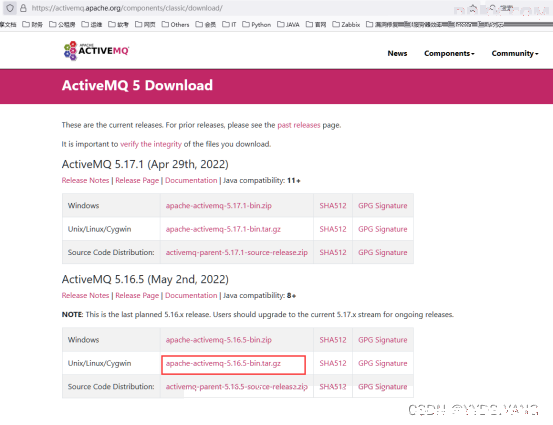Screen dimensions: 553x425
Task: Open Documentation link for ActiveMQ 5.16.5
Action: coord(191,295)
